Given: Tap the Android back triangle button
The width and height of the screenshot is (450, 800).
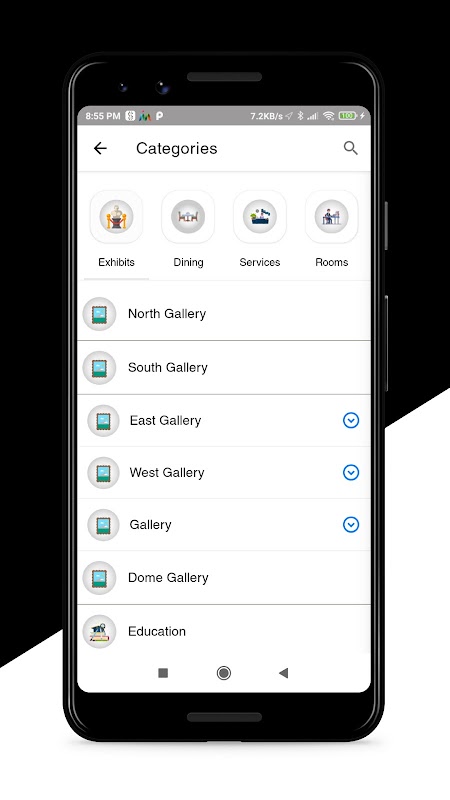Looking at the screenshot, I should [x=284, y=673].
